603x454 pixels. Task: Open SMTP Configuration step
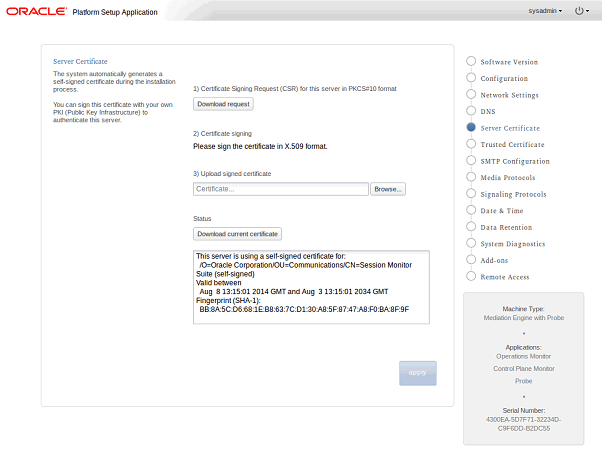[x=515, y=161]
